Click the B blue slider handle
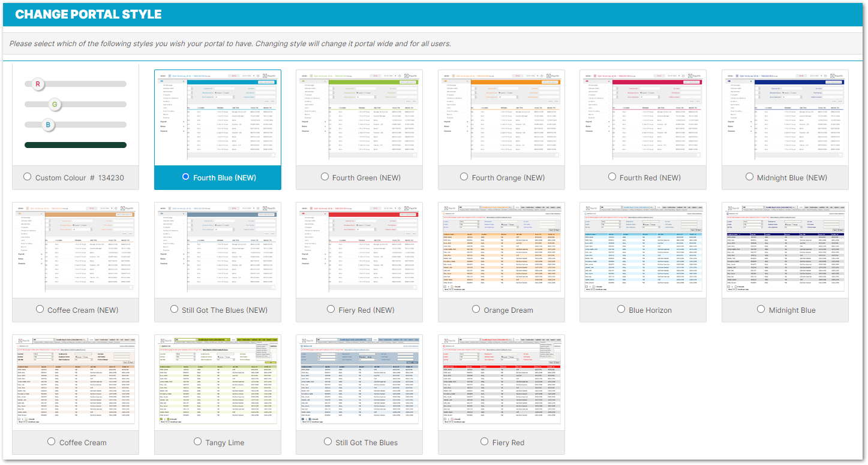 (x=49, y=125)
